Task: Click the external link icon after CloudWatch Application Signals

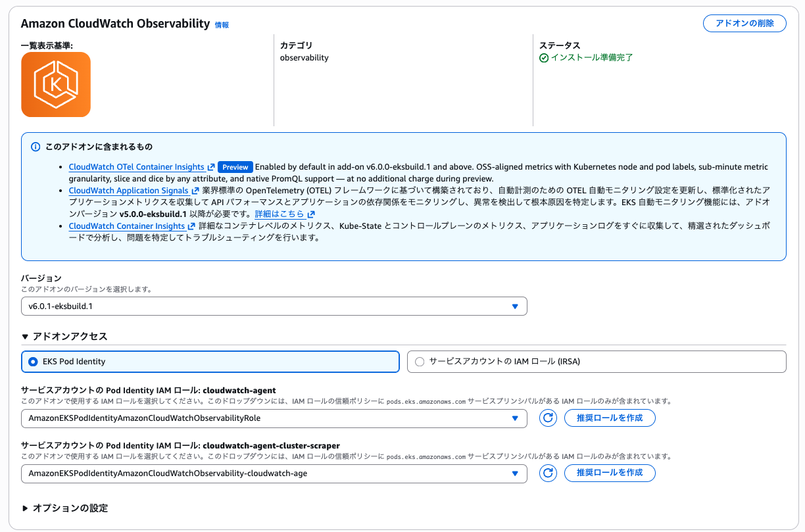Action: (x=195, y=191)
